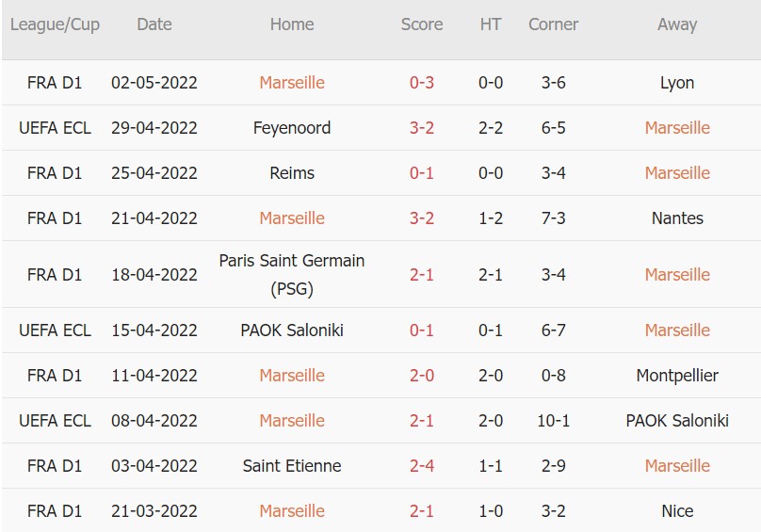Click the Reims team name
Image resolution: width=761 pixels, height=532 pixels.
292,173
